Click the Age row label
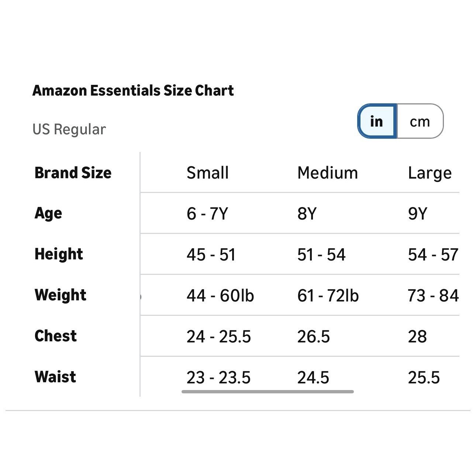The width and height of the screenshot is (476, 476). coord(48,213)
